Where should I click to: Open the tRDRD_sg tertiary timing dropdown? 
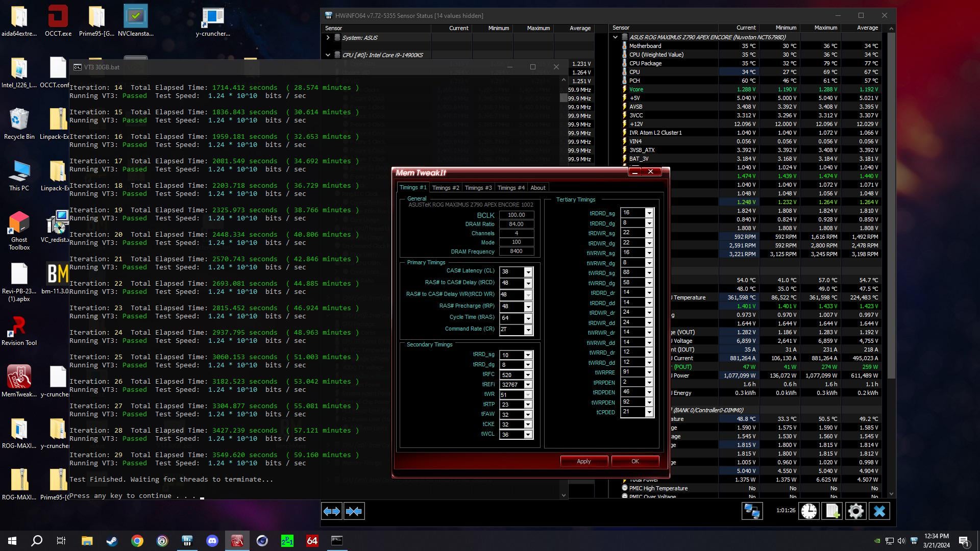click(x=649, y=213)
